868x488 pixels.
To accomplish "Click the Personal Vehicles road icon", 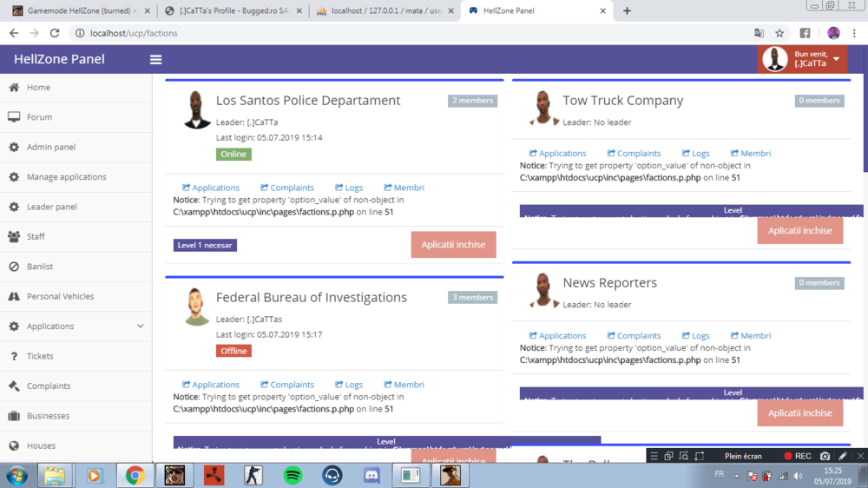I will click(x=14, y=296).
